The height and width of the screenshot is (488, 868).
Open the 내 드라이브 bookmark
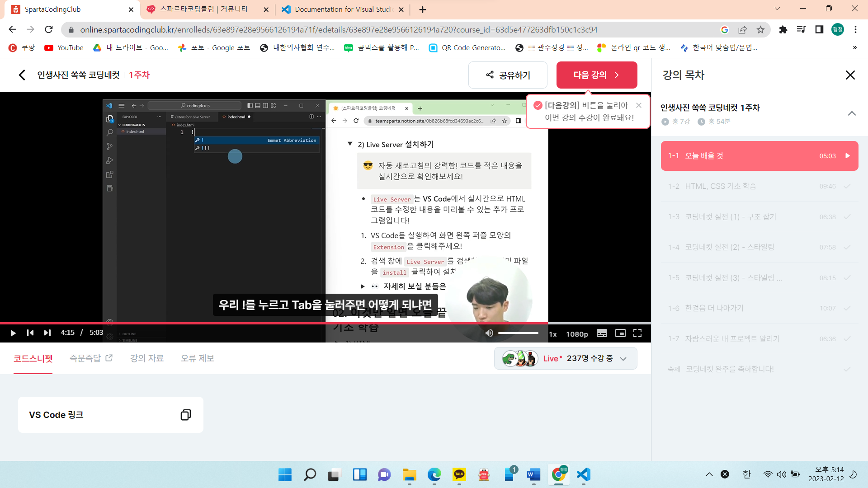[x=130, y=47]
